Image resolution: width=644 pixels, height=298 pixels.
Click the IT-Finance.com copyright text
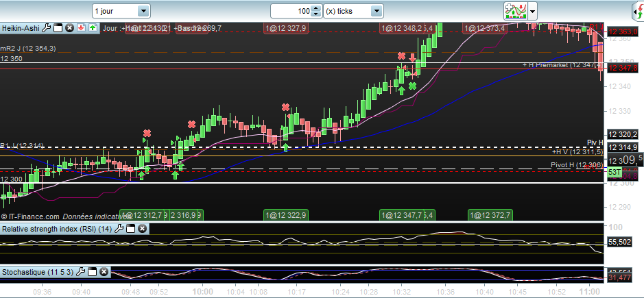pyautogui.click(x=30, y=216)
